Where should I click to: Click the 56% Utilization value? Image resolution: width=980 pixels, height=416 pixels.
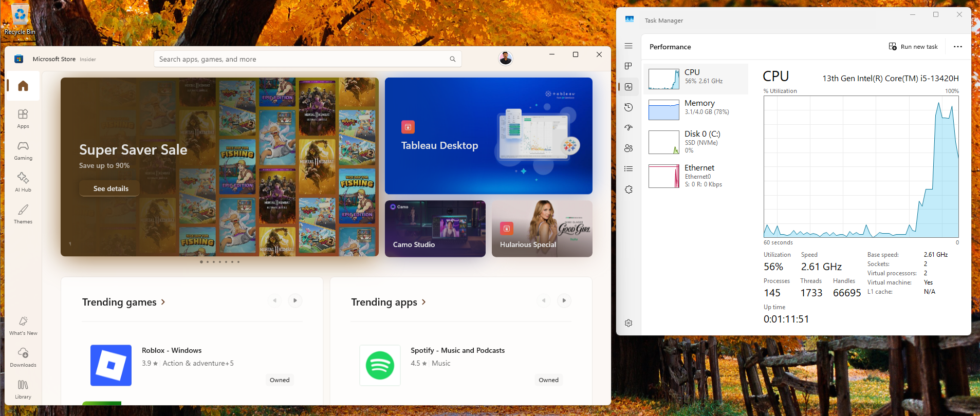coord(773,267)
